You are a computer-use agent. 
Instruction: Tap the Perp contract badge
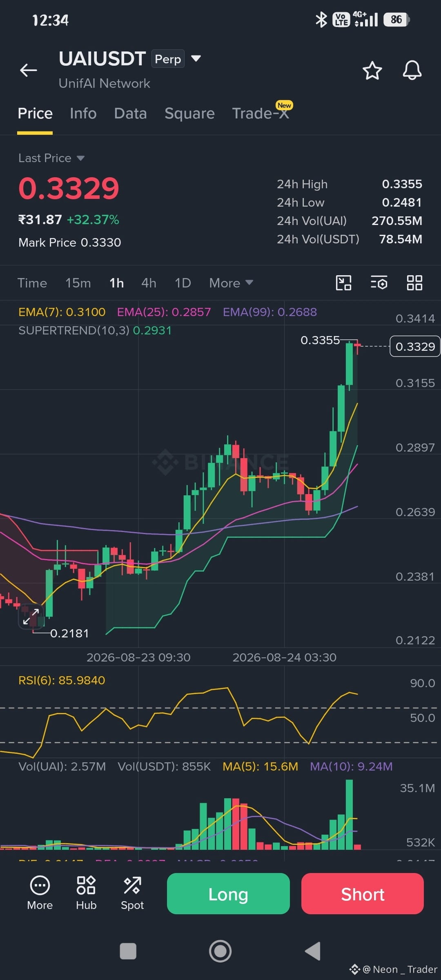pyautogui.click(x=168, y=59)
